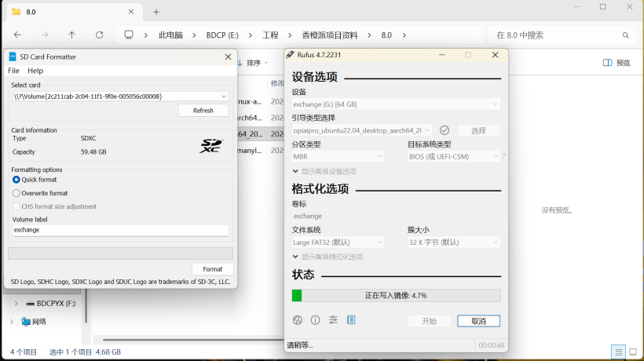This screenshot has width=644, height=361.
Task: Click the breadcrumb chevron after 8.0
Action: coord(404,35)
